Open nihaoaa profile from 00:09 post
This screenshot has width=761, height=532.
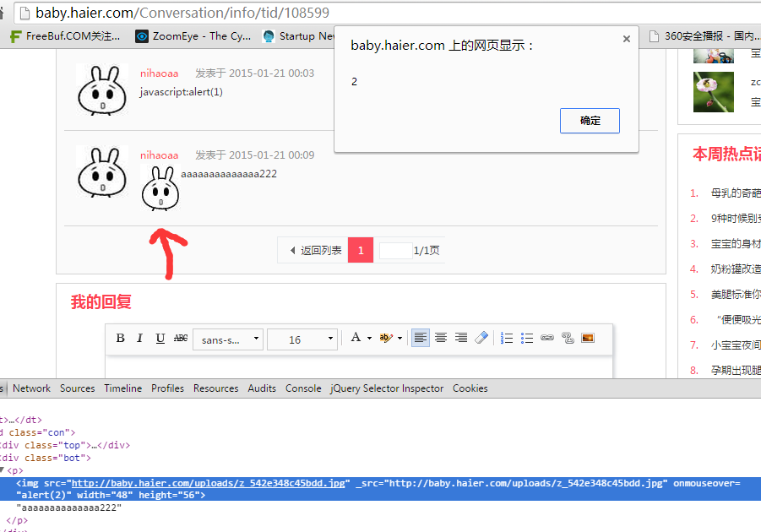coord(159,155)
